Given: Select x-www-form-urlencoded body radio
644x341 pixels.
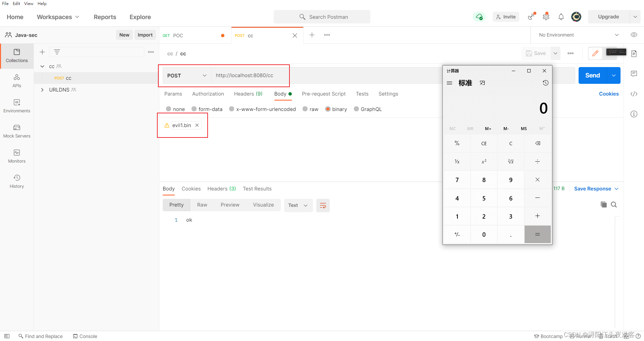Looking at the screenshot, I should coord(232,109).
